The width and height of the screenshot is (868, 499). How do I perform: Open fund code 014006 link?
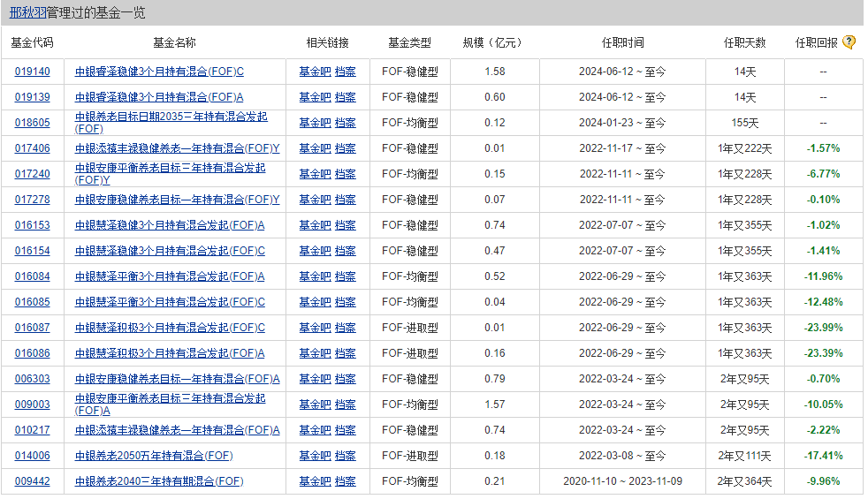[32, 456]
